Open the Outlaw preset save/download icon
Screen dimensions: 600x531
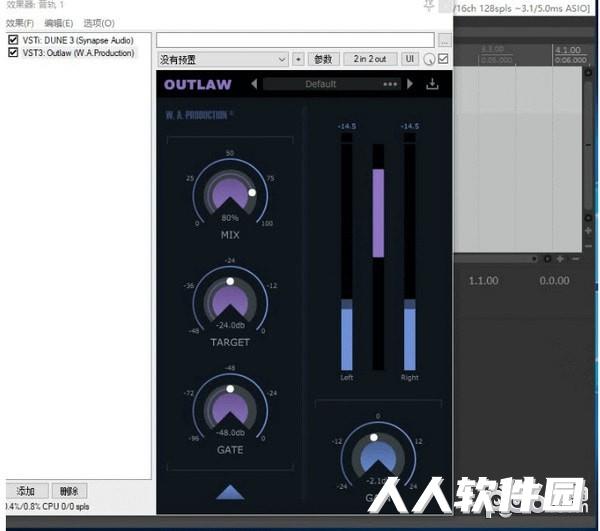point(432,84)
